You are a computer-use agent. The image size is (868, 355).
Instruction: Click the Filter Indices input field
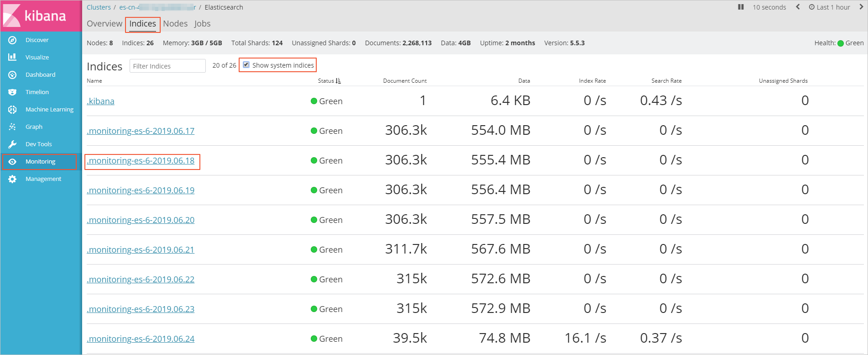click(x=167, y=66)
